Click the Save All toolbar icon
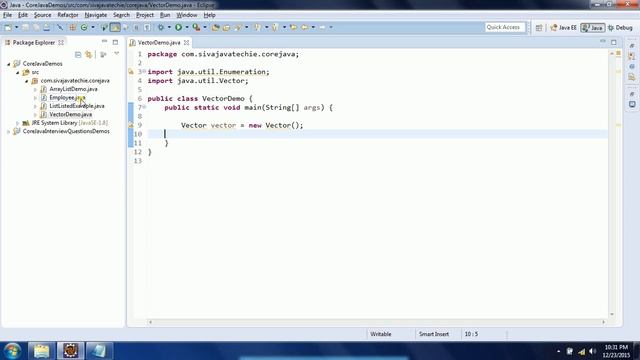 pos(36,27)
